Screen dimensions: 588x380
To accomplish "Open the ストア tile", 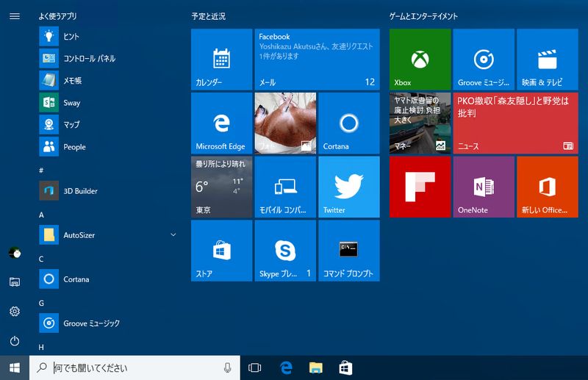I will click(222, 251).
